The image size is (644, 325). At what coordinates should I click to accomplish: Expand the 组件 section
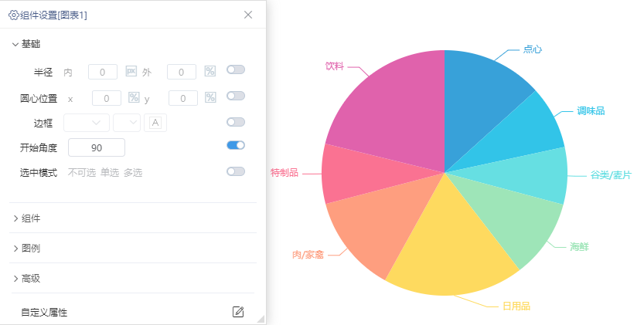(x=26, y=218)
